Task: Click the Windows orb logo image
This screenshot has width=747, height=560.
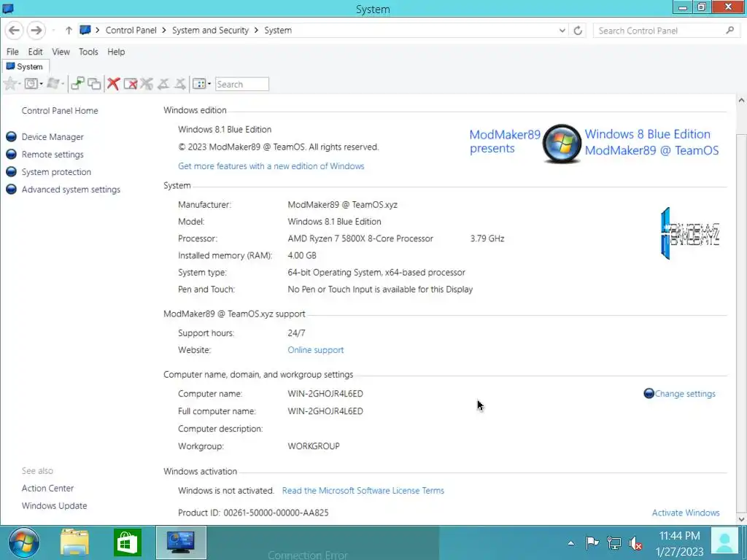Action: tap(562, 144)
